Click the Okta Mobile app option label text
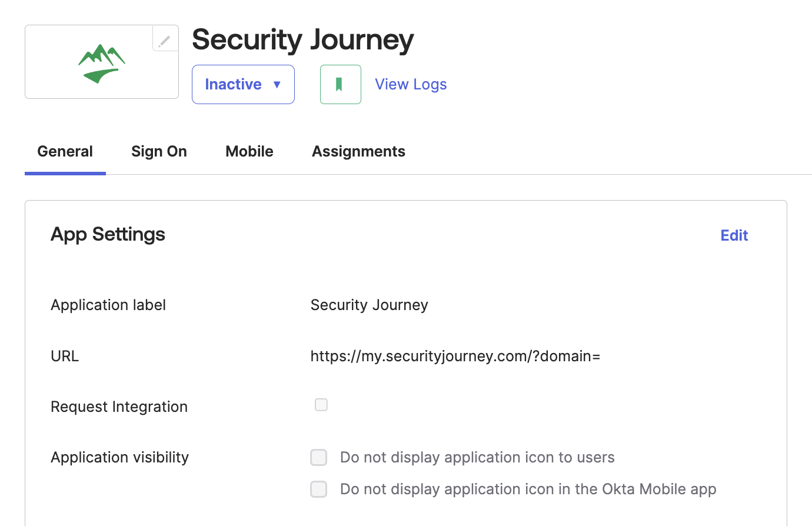The height and width of the screenshot is (526, 812). pos(528,489)
